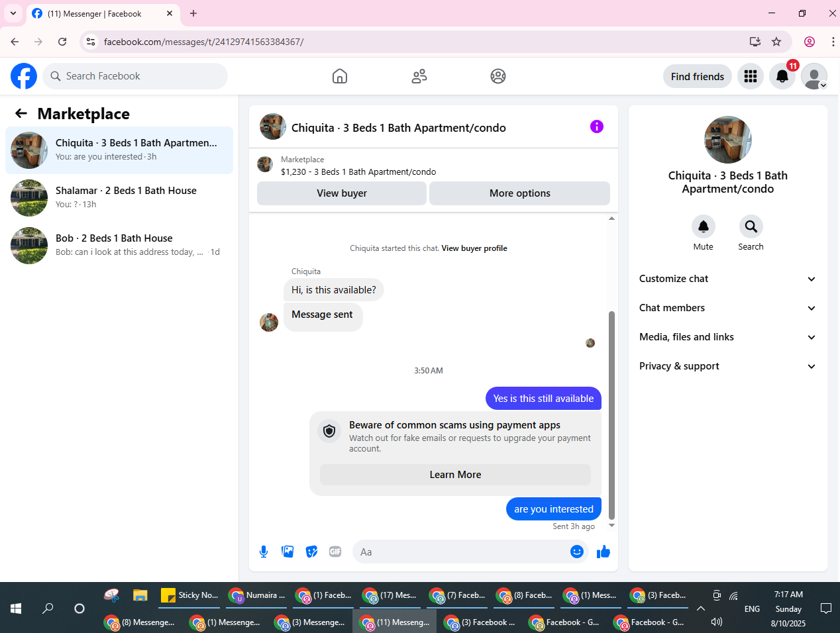This screenshot has height=633, width=840.
Task: Switch to Numaira taskbar window
Action: point(258,595)
